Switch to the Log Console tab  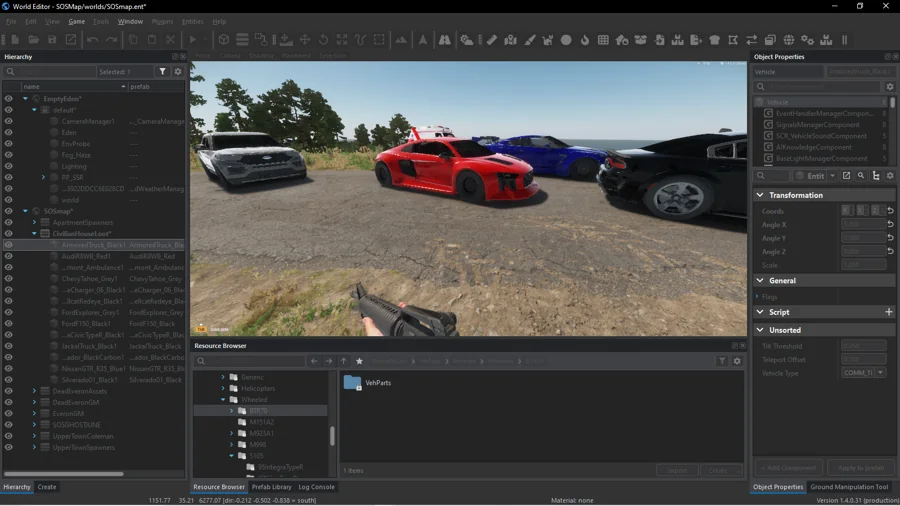pyautogui.click(x=316, y=486)
